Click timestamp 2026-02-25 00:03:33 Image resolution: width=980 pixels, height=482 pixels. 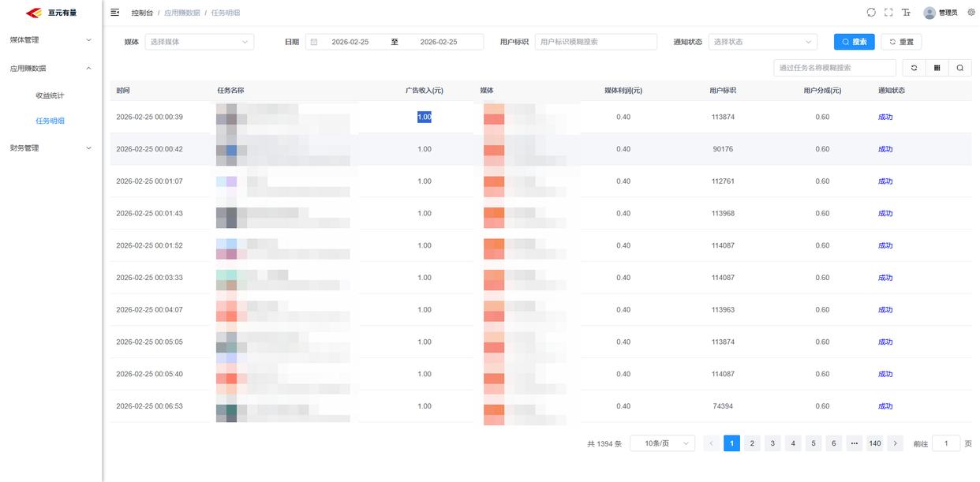click(149, 278)
